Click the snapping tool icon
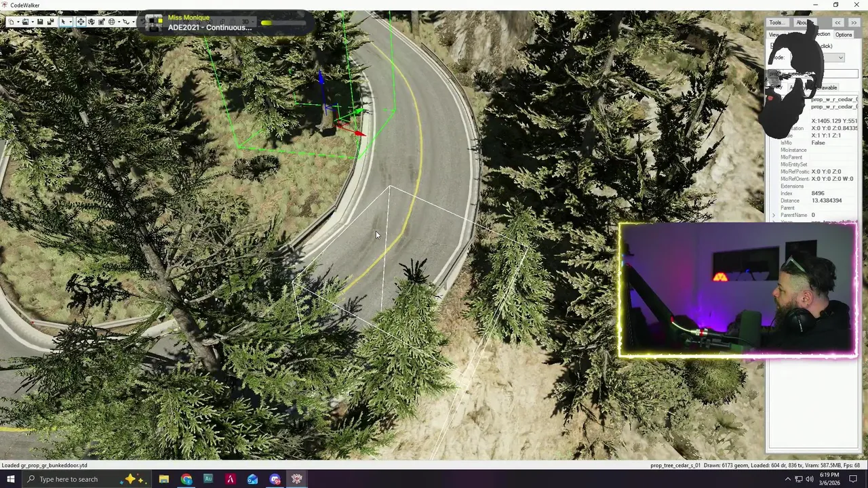The height and width of the screenshot is (488, 868). point(125,22)
